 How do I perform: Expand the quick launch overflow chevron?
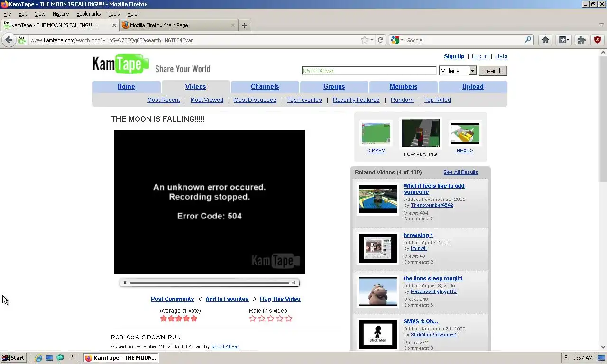tap(73, 356)
